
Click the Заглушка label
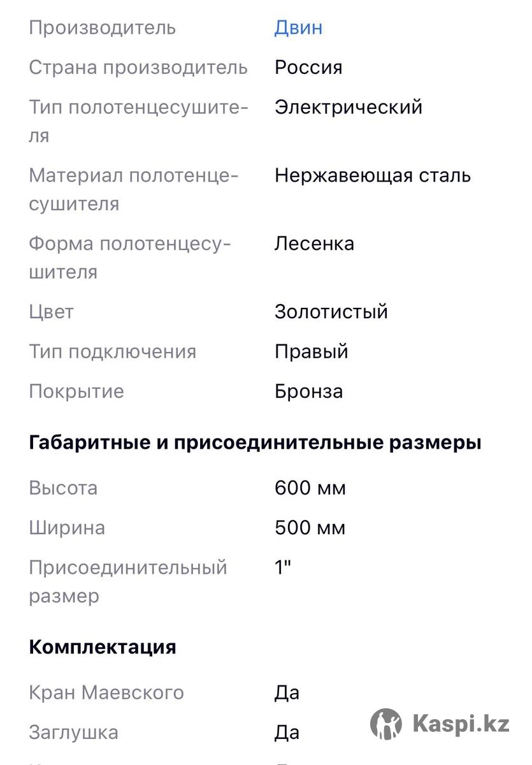pyautogui.click(x=73, y=732)
